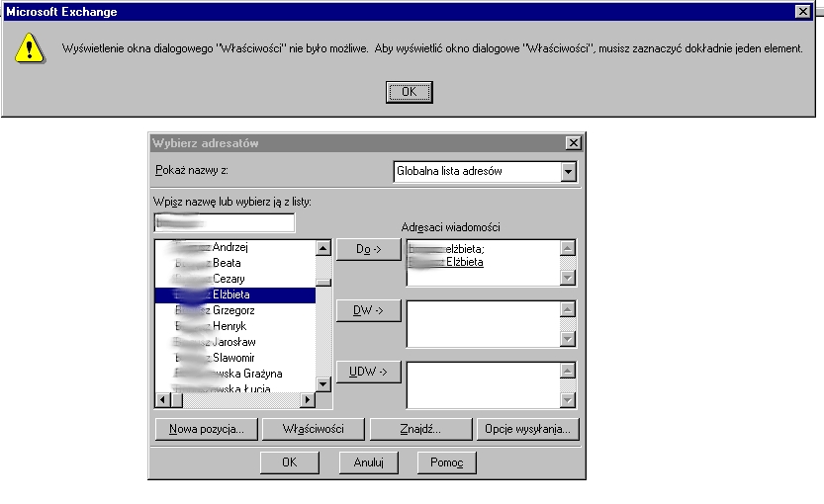The image size is (824, 504).
Task: Click inside the DW recipients box
Action: pos(483,324)
